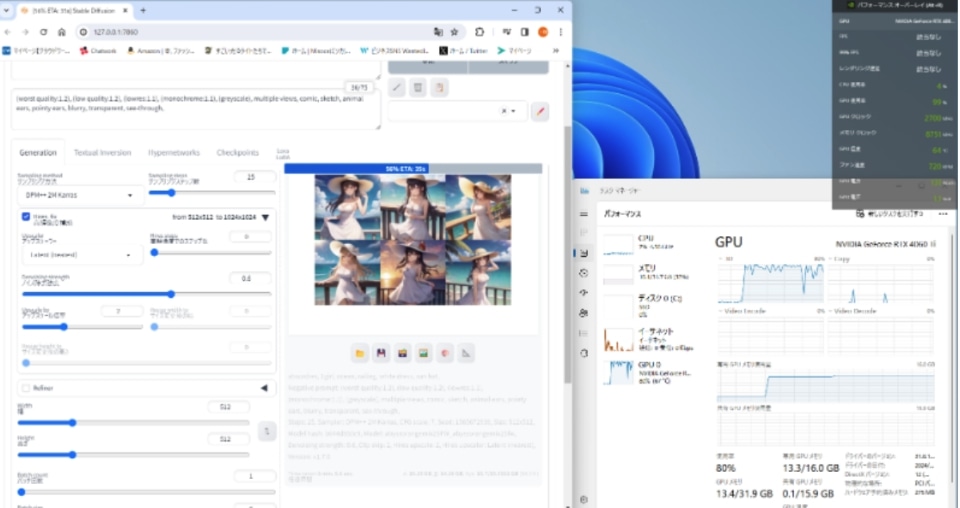This screenshot has width=960, height=508.
Task: Open the Chrome extensions puzzle icon
Action: 479,32
